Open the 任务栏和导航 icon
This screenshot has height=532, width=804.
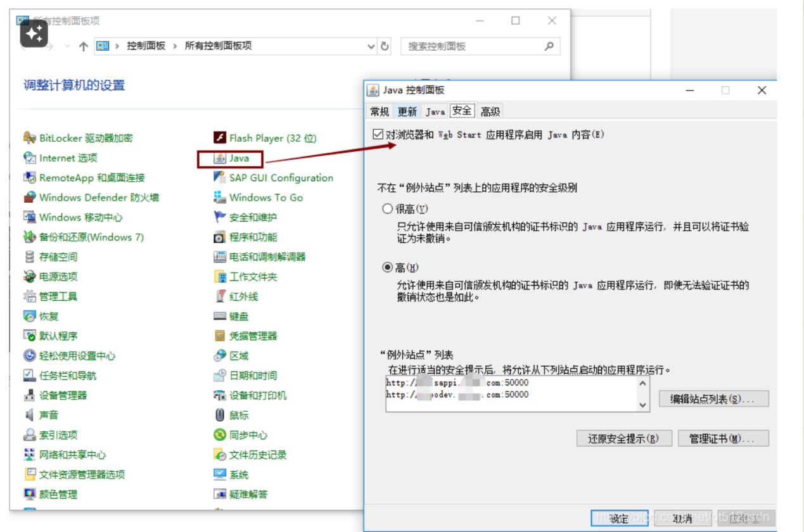point(29,375)
